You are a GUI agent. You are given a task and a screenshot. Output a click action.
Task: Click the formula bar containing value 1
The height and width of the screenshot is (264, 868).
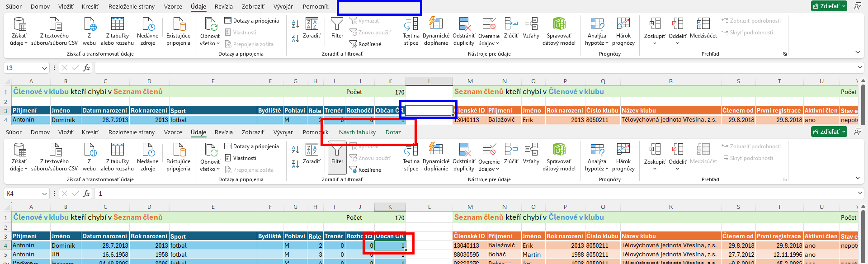coord(475,193)
